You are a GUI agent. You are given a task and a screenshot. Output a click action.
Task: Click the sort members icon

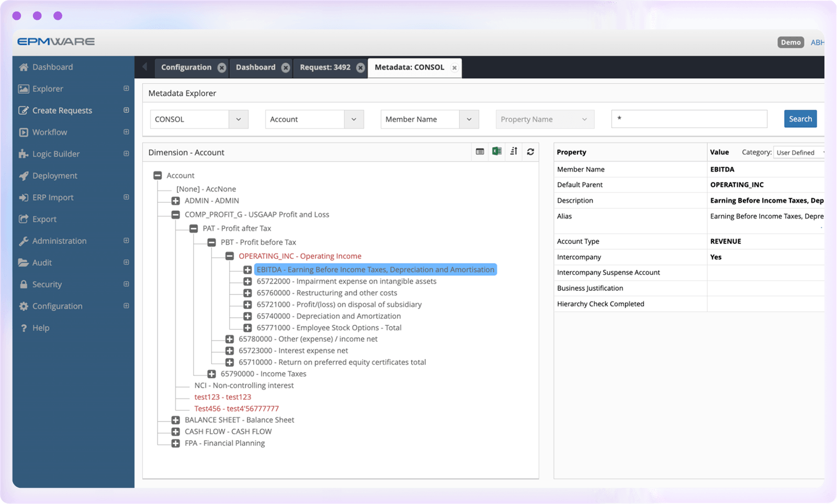click(x=514, y=152)
